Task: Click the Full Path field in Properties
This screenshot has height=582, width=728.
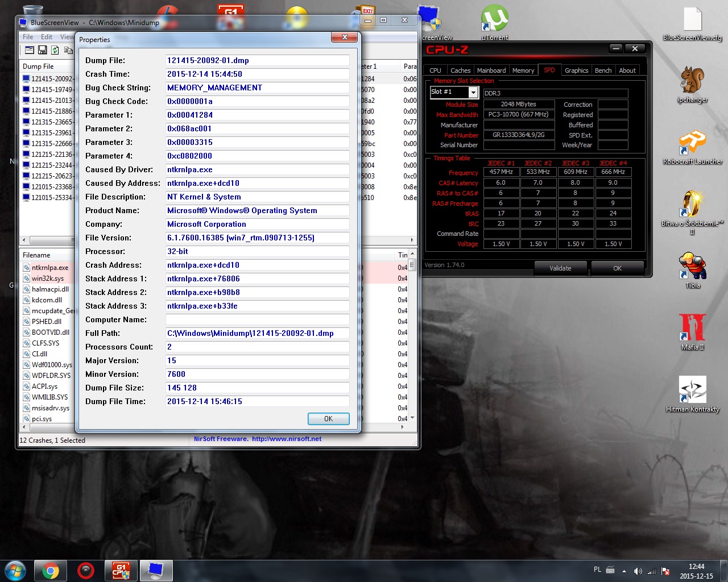Action: (257, 333)
